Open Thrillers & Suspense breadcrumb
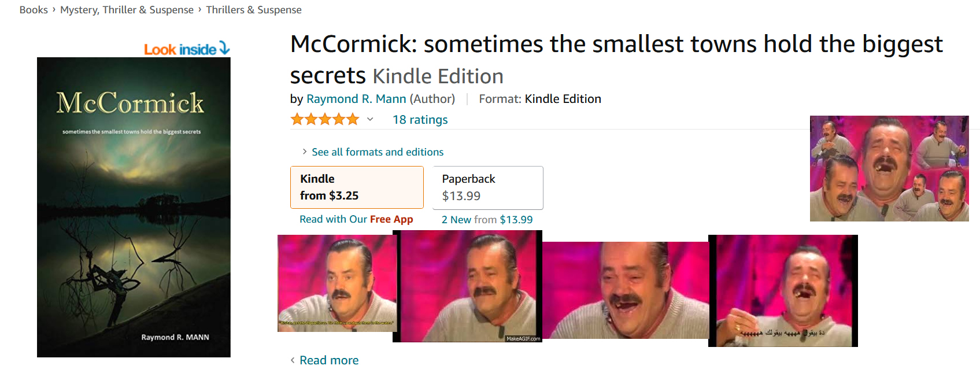The width and height of the screenshot is (980, 373). pos(254,10)
